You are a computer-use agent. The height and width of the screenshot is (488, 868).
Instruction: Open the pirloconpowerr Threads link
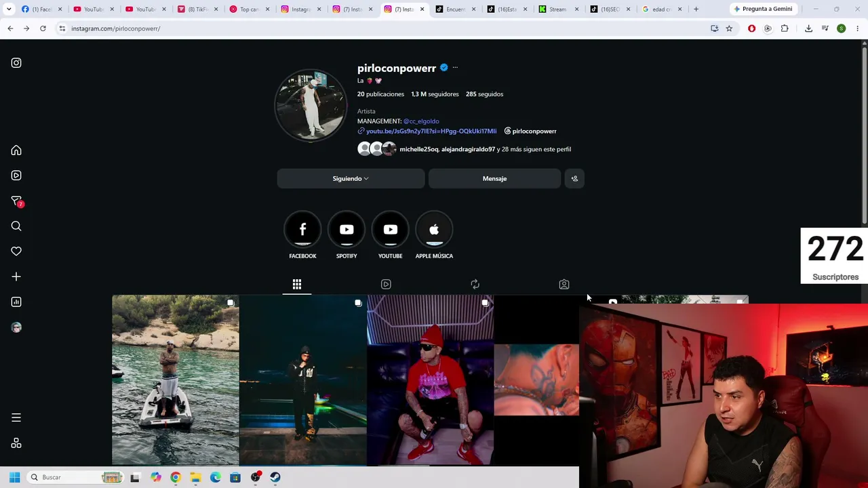pos(530,131)
